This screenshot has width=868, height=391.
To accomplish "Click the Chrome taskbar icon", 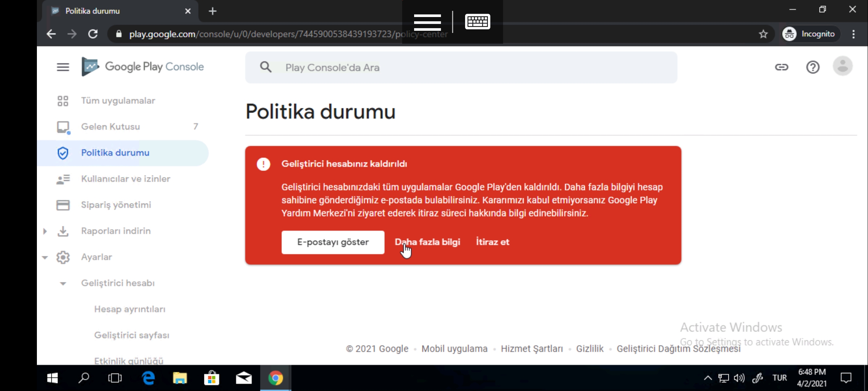I will (x=276, y=378).
